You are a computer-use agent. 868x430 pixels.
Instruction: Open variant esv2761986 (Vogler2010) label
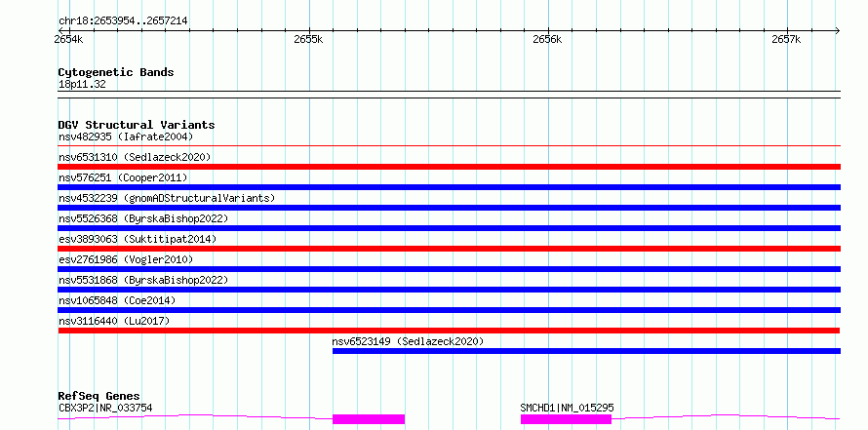click(126, 259)
